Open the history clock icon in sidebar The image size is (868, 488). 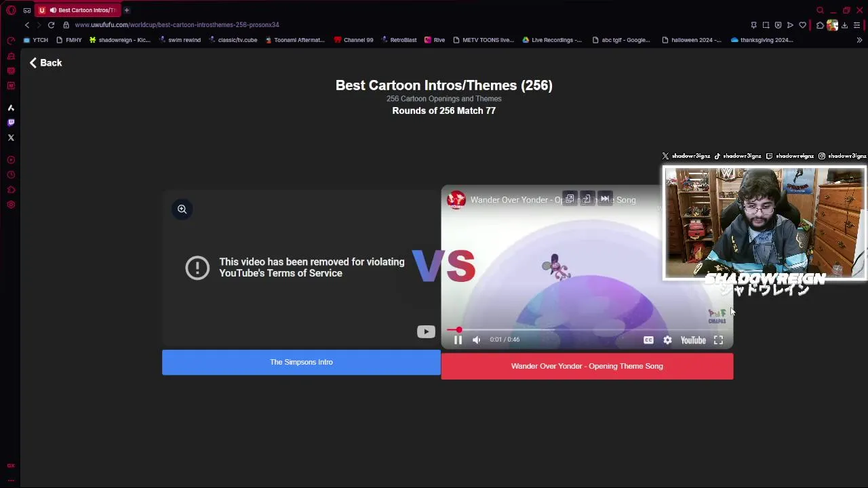click(11, 175)
